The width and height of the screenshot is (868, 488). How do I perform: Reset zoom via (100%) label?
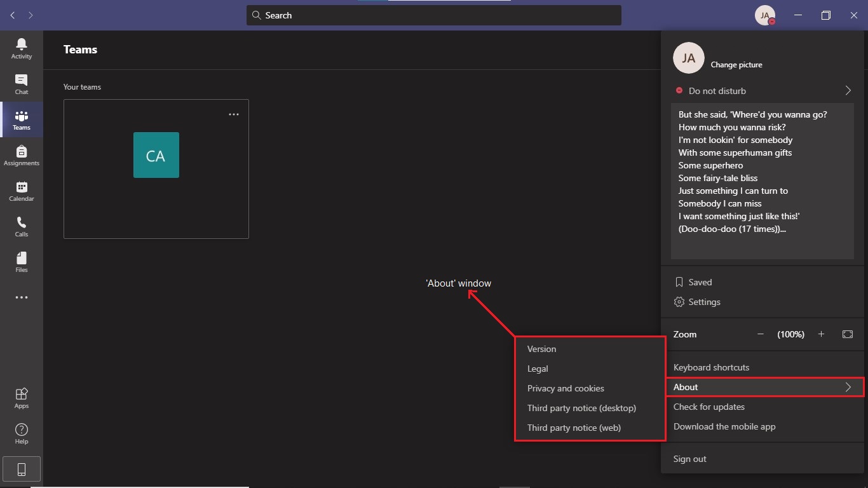[790, 334]
